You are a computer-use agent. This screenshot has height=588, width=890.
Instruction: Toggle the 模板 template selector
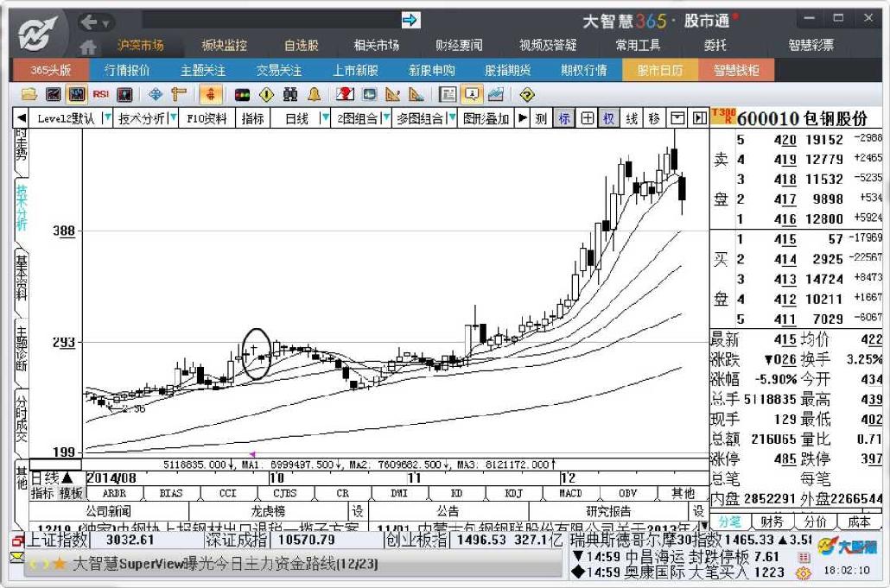click(71, 493)
